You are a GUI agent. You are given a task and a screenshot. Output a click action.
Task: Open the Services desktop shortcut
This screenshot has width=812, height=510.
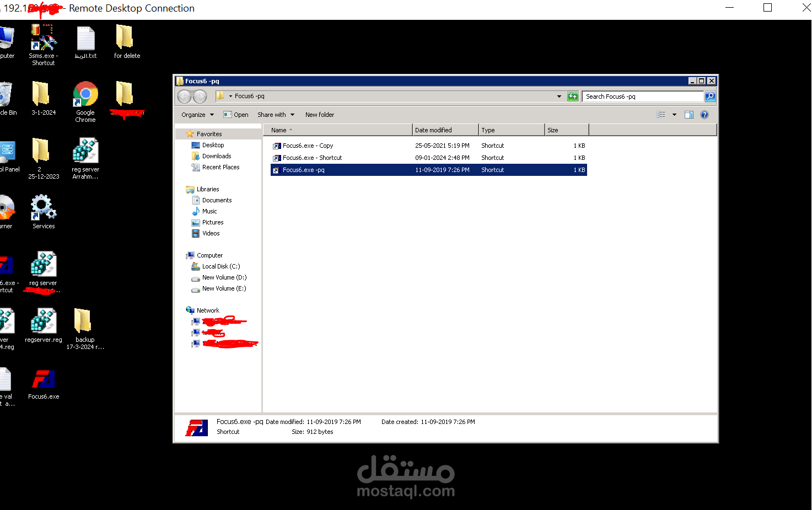(x=44, y=212)
